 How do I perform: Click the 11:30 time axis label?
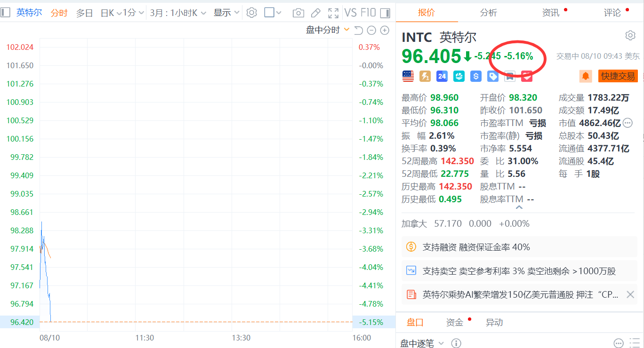(x=145, y=338)
